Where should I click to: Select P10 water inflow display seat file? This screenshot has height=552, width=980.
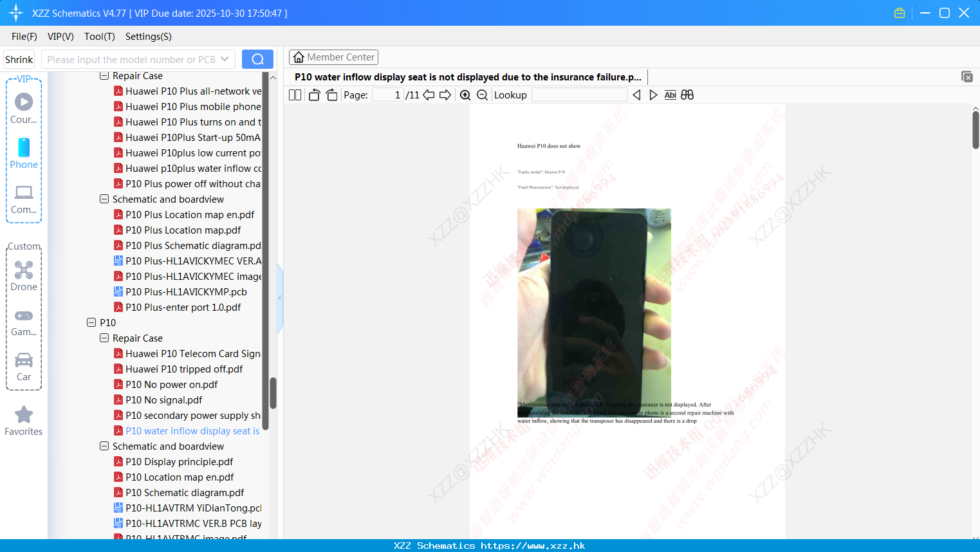pyautogui.click(x=188, y=430)
